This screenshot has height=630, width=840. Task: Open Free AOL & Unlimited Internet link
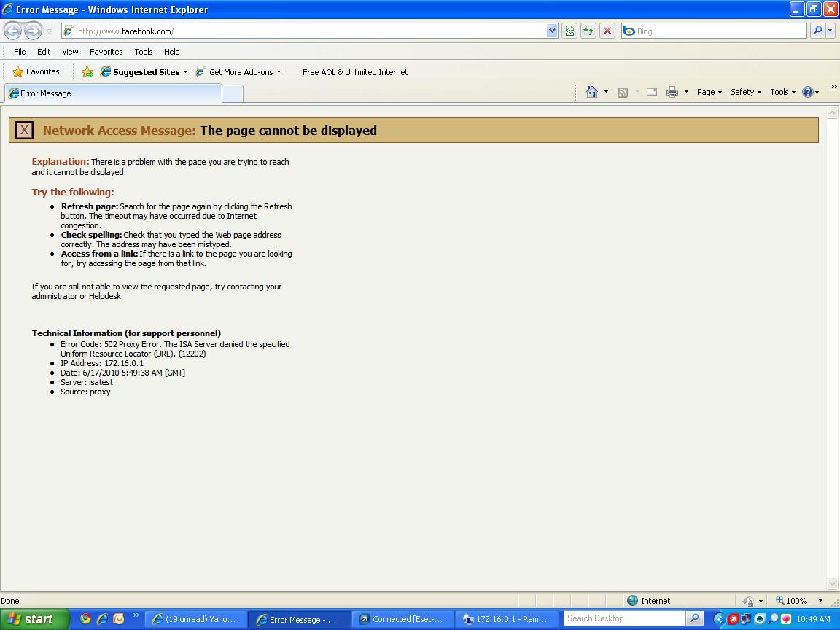point(355,71)
